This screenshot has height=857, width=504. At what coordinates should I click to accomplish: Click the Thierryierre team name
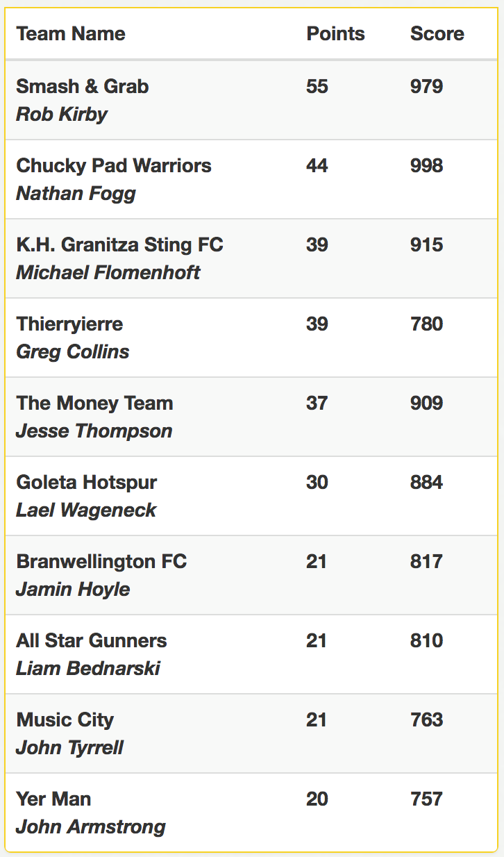point(69,324)
